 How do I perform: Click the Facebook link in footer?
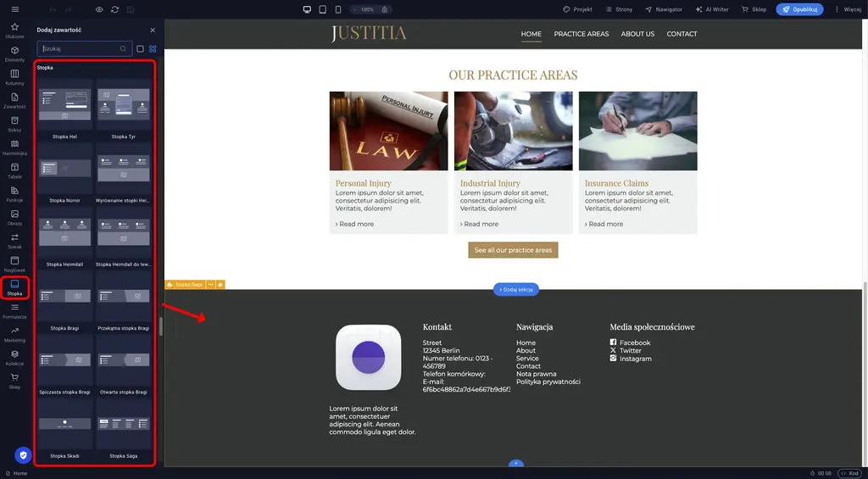[630, 343]
